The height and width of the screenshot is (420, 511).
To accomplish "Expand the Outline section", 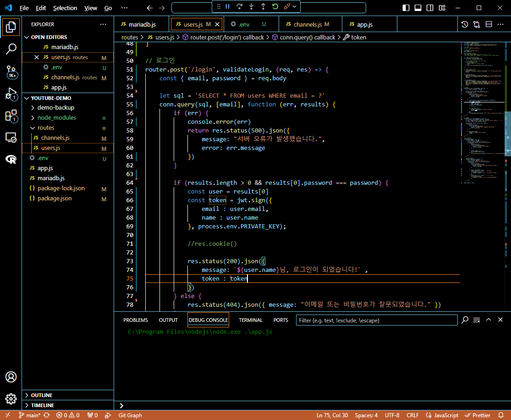I will [68, 395].
